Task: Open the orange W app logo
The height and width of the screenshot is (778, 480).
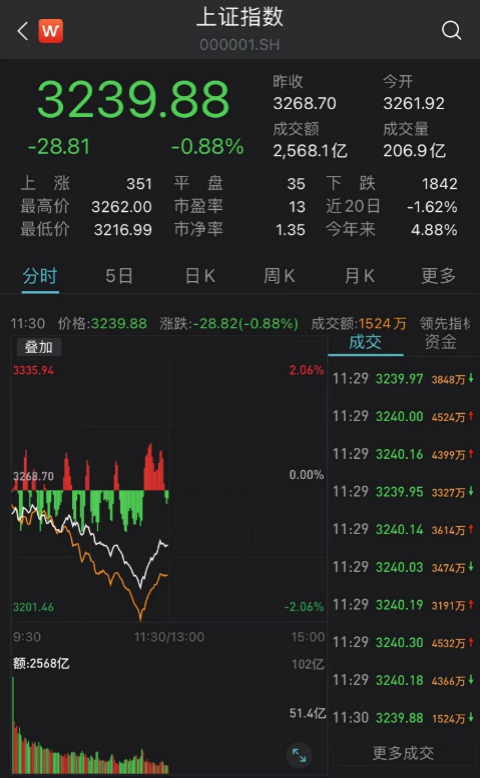Action: click(51, 31)
